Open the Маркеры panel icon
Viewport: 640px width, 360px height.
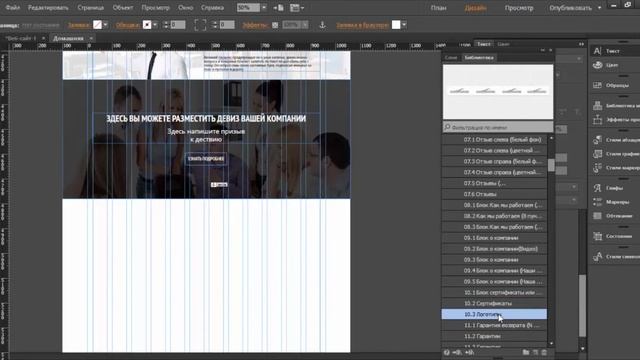(x=598, y=202)
